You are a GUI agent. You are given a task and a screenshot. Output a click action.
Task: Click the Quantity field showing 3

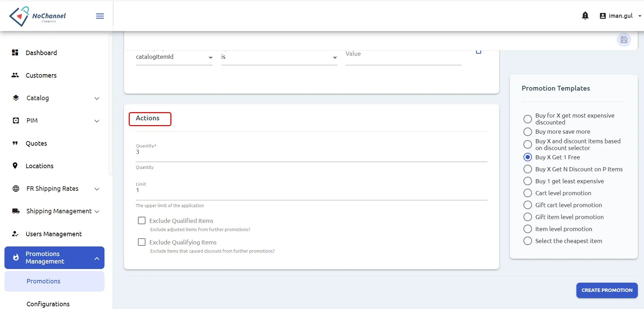point(311,152)
